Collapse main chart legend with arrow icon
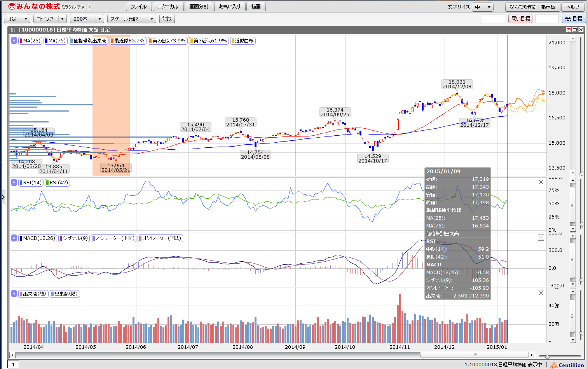Viewport: 588px width, 369px height. 14,40
